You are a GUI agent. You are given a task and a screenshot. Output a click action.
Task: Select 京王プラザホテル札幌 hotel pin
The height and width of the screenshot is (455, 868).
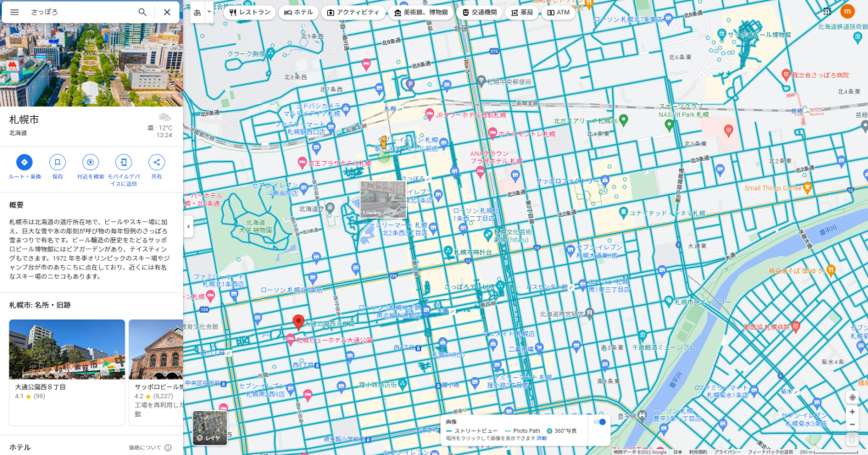click(302, 163)
